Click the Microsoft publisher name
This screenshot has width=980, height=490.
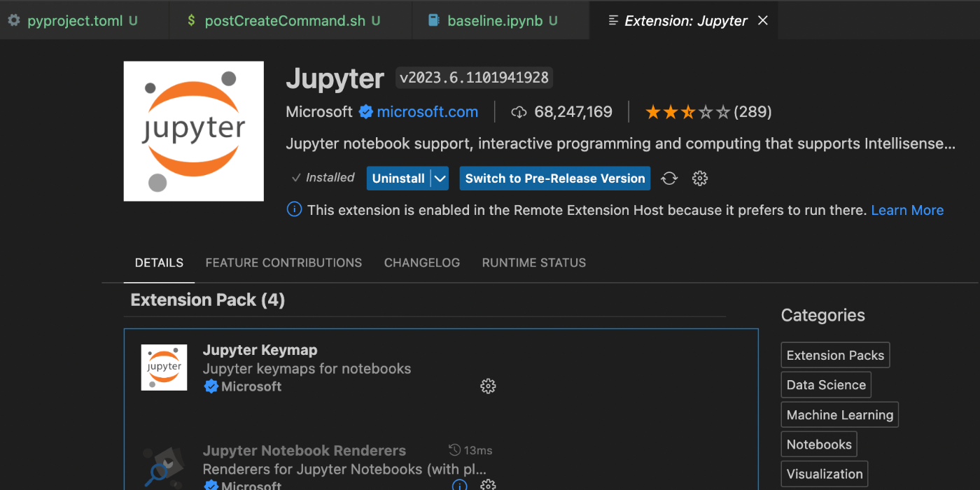319,112
